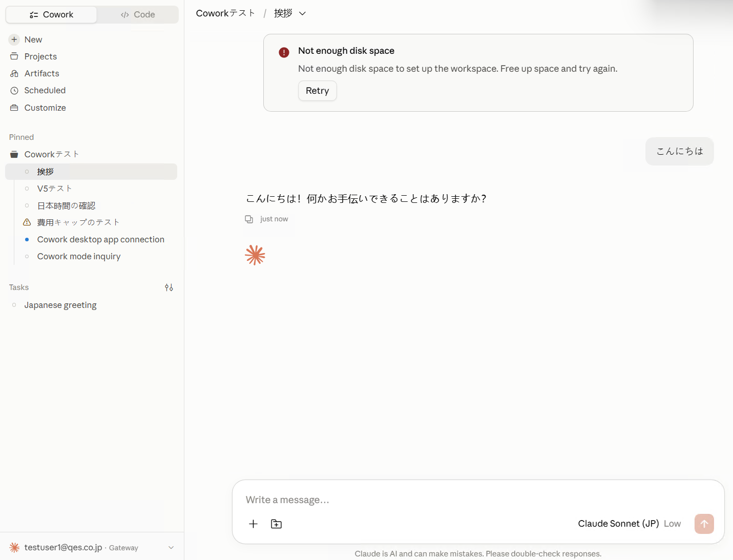733x560 pixels.
Task: Copy the assistant reply with copy icon
Action: tap(249, 219)
